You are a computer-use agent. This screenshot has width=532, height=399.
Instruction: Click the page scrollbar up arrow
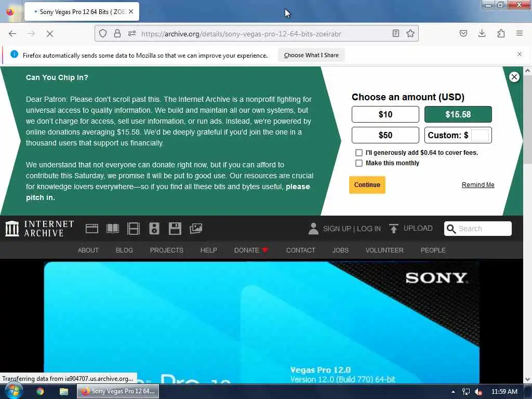click(528, 71)
